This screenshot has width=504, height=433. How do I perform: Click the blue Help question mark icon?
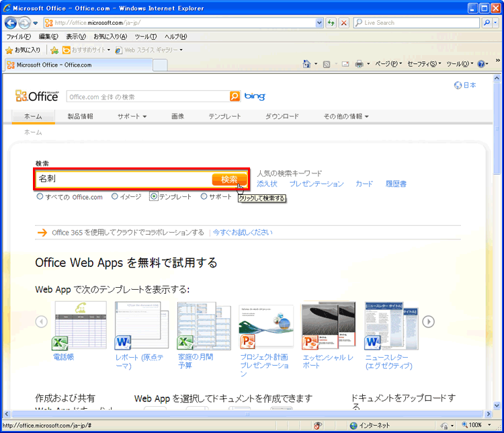481,64
